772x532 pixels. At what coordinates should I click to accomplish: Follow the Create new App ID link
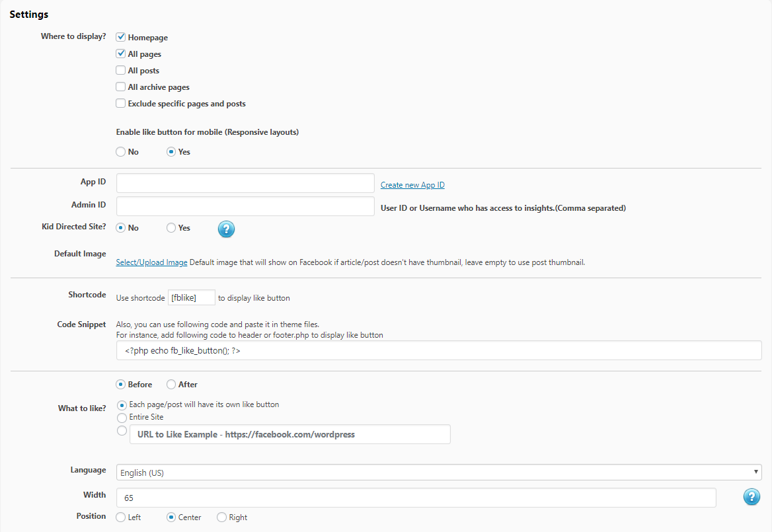(412, 185)
